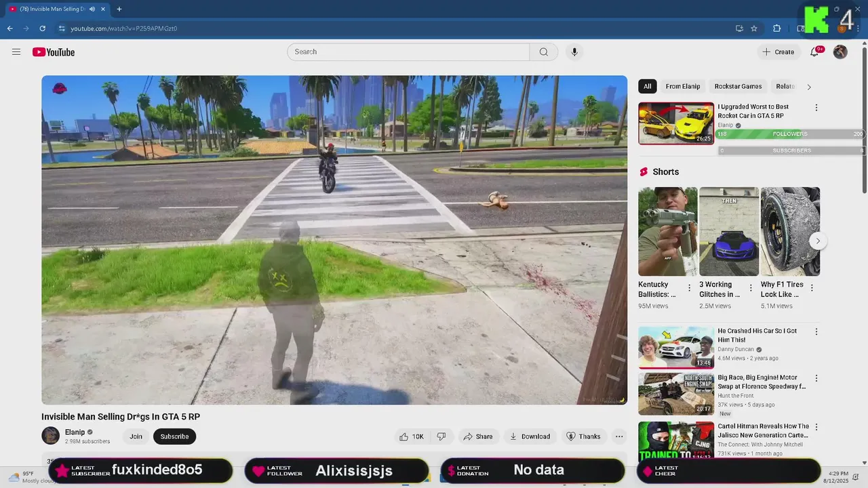
Task: Open Big Race, Big Engine thumbnail
Action: tap(676, 394)
